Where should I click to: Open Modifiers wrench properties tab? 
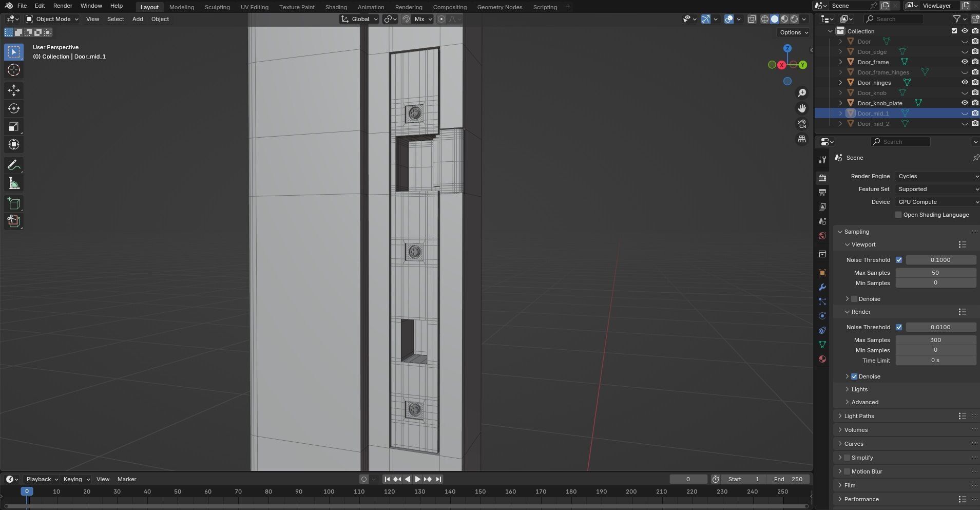tap(822, 287)
